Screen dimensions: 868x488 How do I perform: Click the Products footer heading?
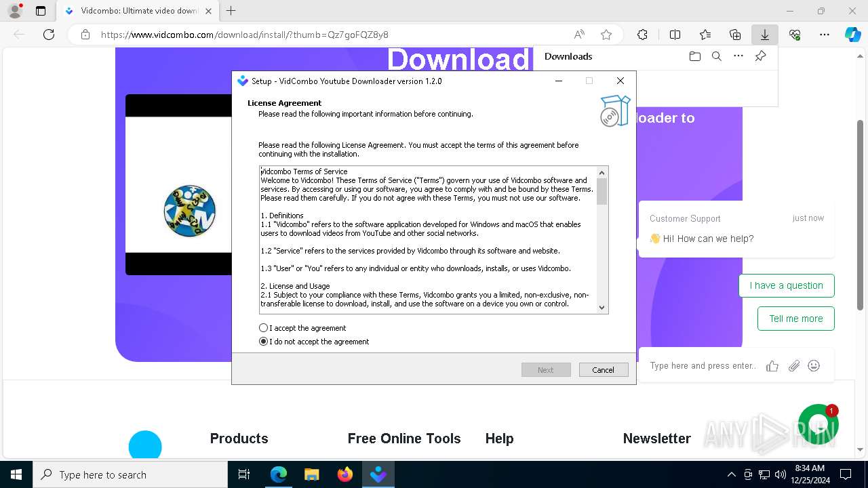pyautogui.click(x=239, y=439)
